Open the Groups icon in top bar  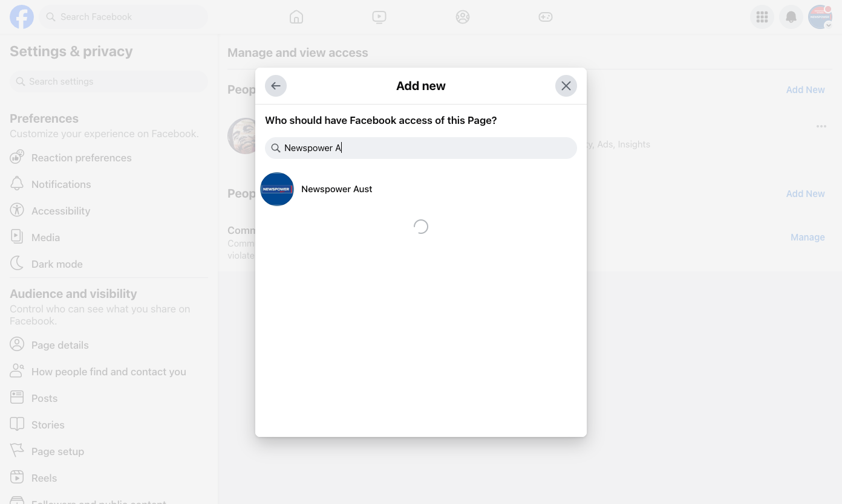[x=463, y=17]
